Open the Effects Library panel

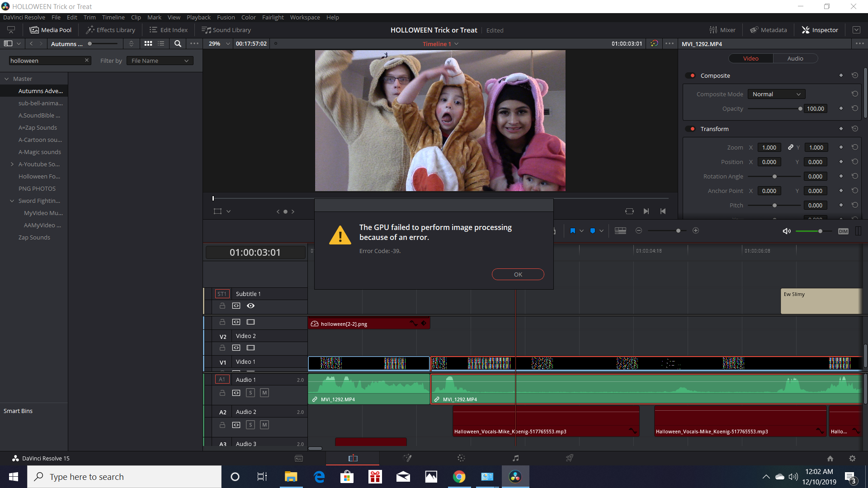coord(111,30)
